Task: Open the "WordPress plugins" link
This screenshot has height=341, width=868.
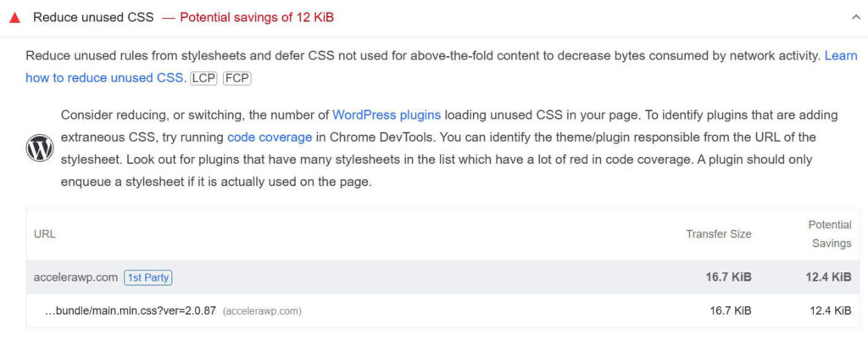Action: click(x=387, y=115)
